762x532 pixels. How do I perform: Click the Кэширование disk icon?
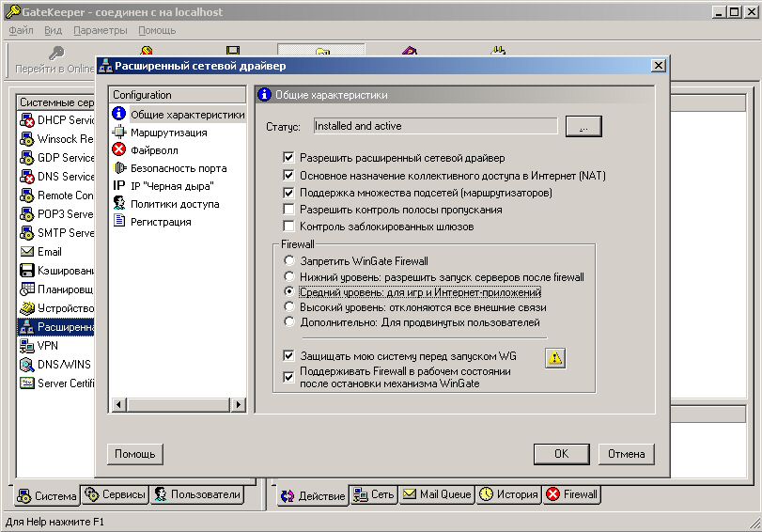pyautogui.click(x=27, y=271)
